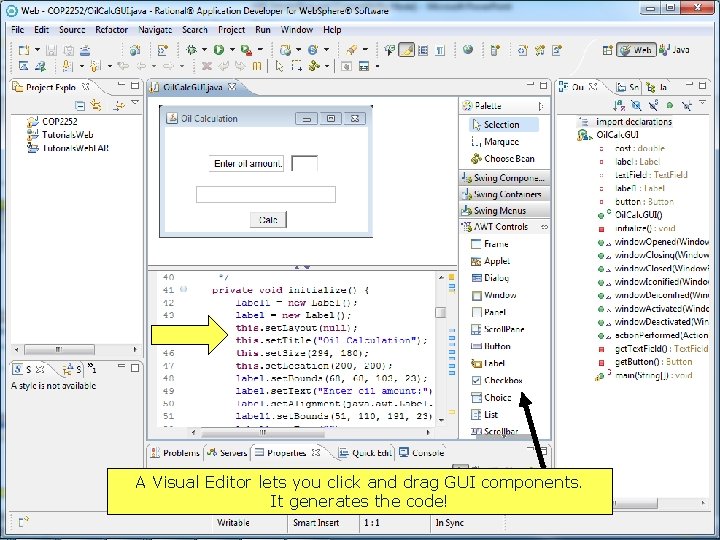Image resolution: width=720 pixels, height=540 pixels.
Task: Toggle Hide Static Members in Outline toolbar
Action: [653, 106]
